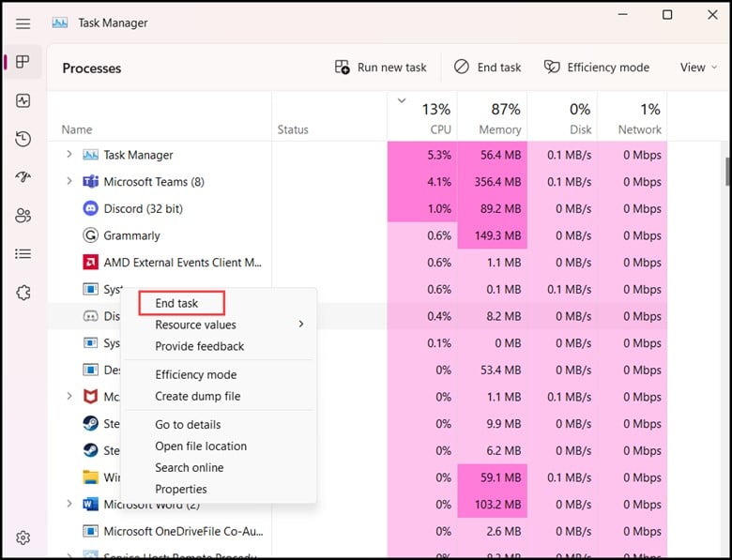Open the View dropdown menu
Screen dimensions: 732x560
[698, 68]
